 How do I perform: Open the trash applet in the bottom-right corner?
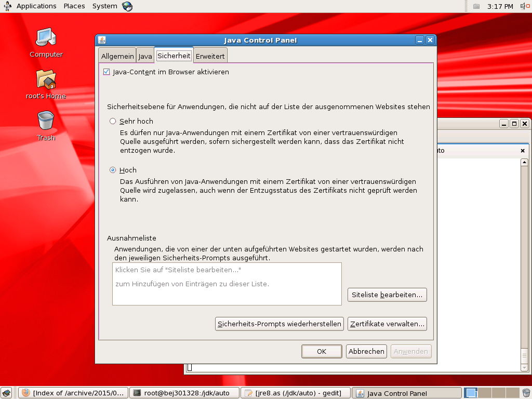coord(526,393)
